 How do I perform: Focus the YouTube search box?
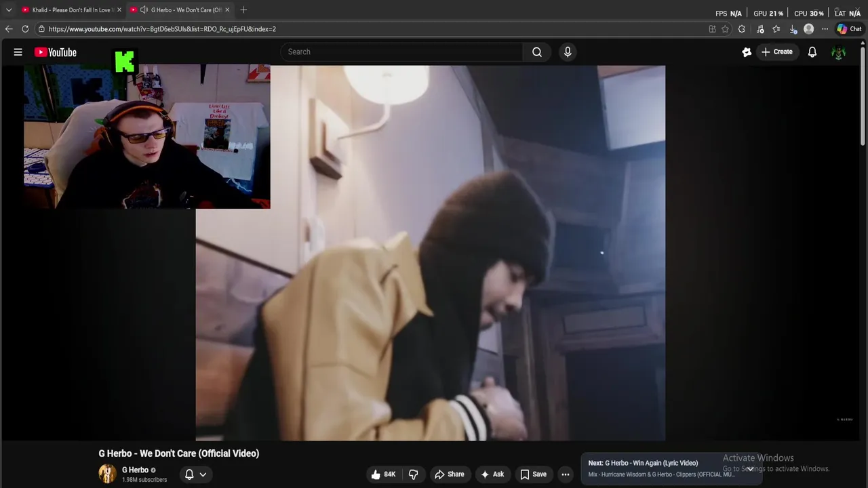tap(401, 52)
